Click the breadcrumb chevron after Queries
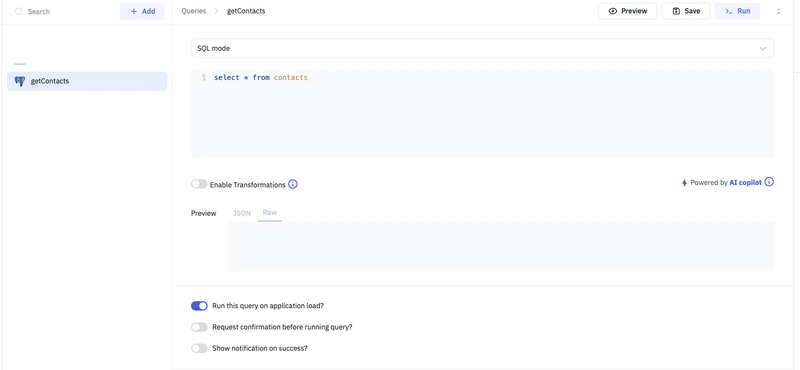Image resolution: width=800 pixels, height=370 pixels. (216, 11)
